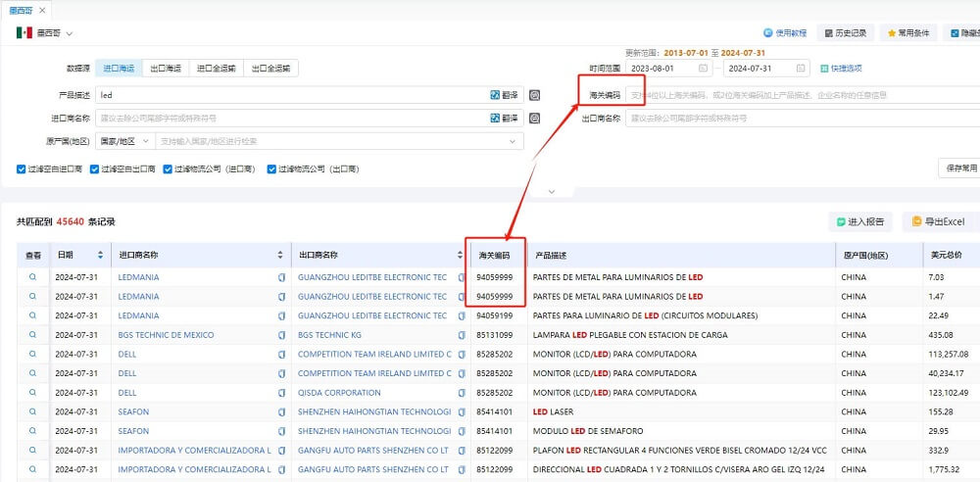Open SEAFON importer link on LED LASER row
Image resolution: width=980 pixels, height=482 pixels.
pyautogui.click(x=133, y=412)
